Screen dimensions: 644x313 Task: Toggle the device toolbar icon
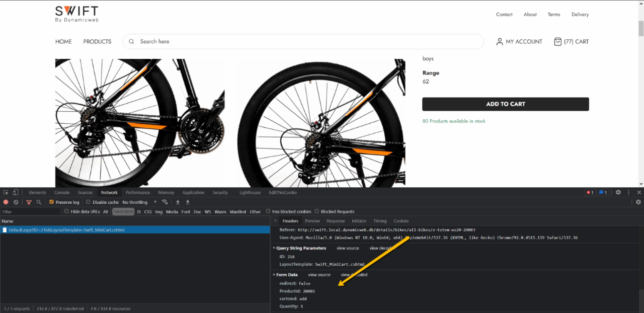16,192
